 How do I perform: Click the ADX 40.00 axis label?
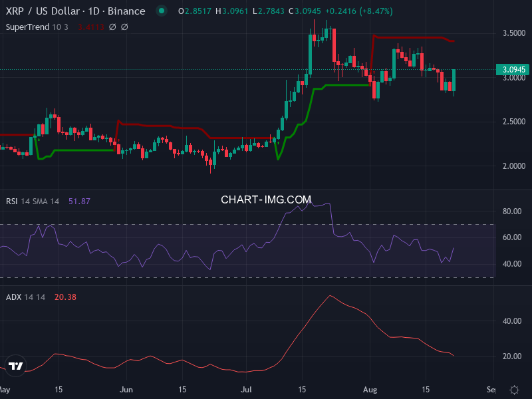pos(512,321)
